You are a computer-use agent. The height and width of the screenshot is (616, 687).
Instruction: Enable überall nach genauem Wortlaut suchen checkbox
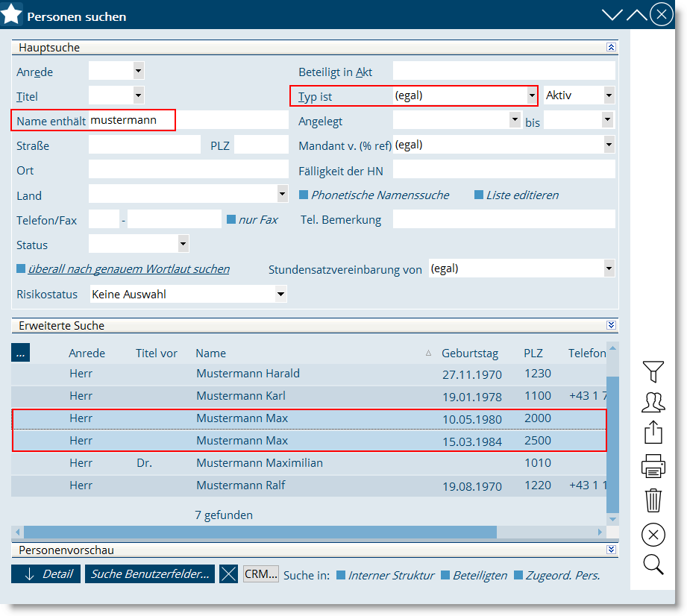pyautogui.click(x=21, y=268)
